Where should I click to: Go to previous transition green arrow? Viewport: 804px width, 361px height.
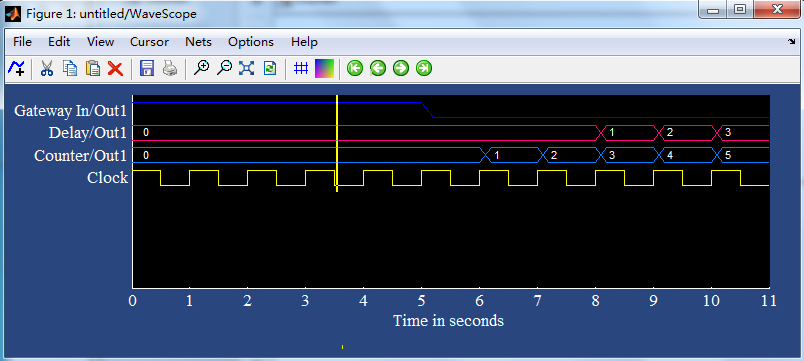point(378,68)
